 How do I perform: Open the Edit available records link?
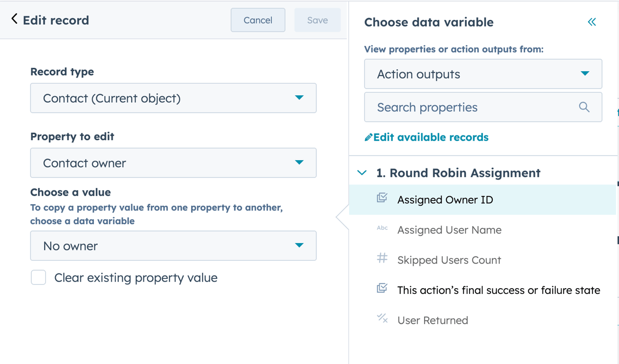pos(431,137)
